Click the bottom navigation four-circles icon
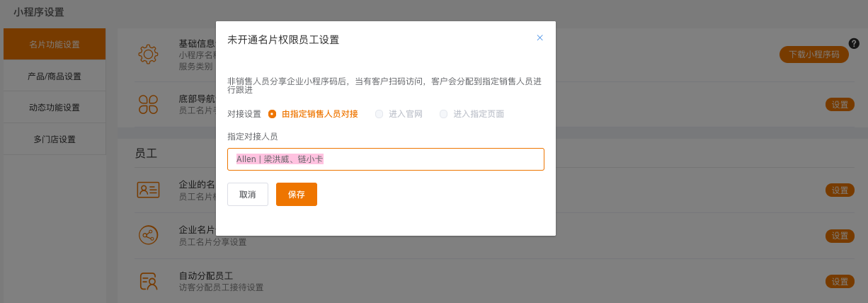Image resolution: width=868 pixels, height=303 pixels. 148,104
